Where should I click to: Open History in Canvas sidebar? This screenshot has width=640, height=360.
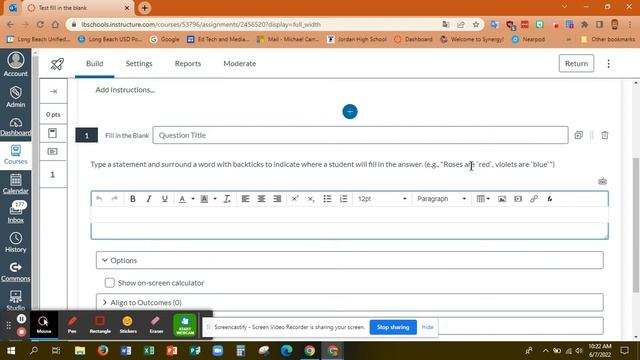click(x=16, y=242)
